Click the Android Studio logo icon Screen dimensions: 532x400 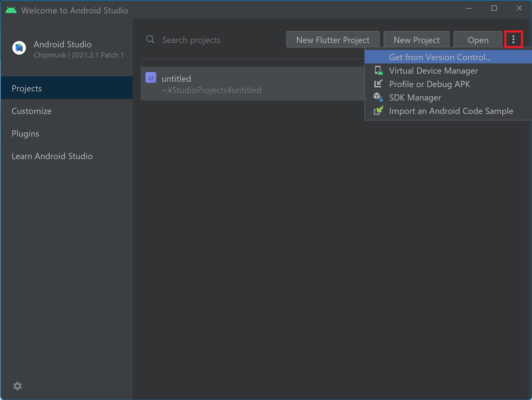[19, 48]
